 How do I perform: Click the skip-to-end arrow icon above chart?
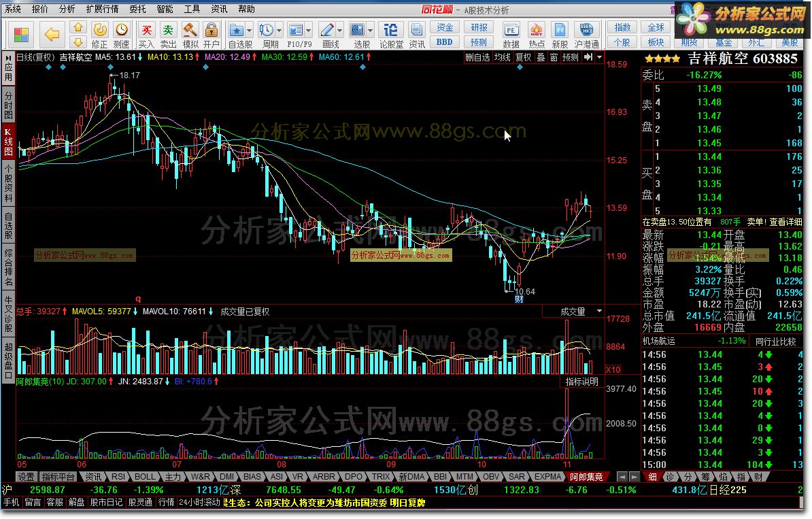click(x=588, y=57)
